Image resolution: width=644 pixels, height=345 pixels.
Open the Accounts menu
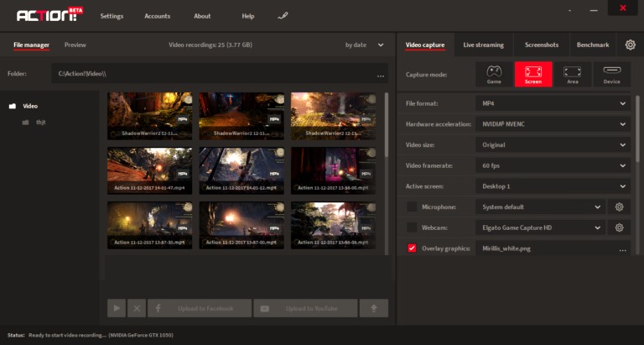[x=158, y=16]
